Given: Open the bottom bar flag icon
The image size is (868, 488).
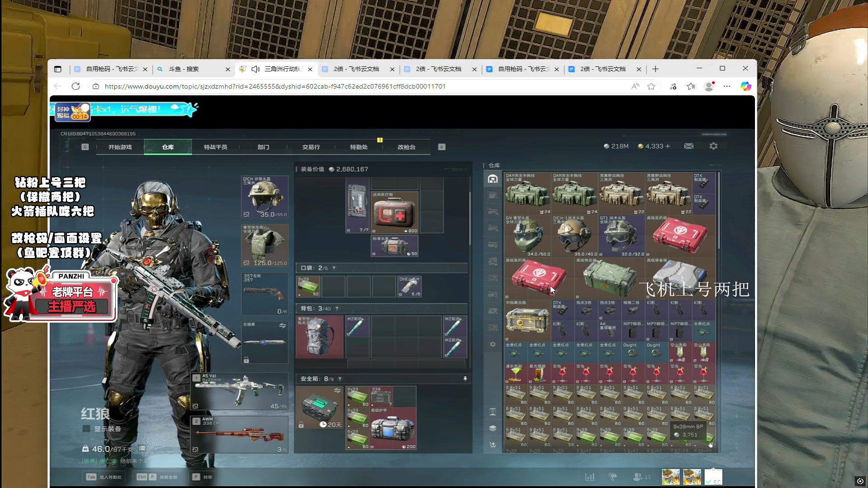Looking at the screenshot, I should coord(613,477).
